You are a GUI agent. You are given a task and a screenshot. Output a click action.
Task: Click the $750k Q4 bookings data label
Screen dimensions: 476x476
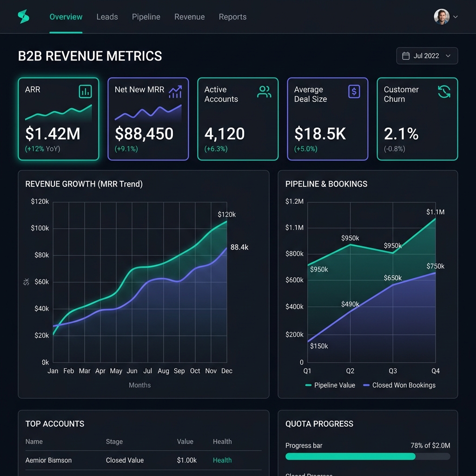click(x=435, y=266)
